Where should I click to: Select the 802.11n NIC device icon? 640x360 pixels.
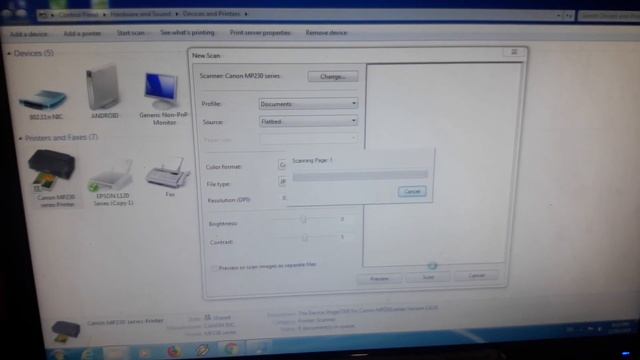point(43,100)
